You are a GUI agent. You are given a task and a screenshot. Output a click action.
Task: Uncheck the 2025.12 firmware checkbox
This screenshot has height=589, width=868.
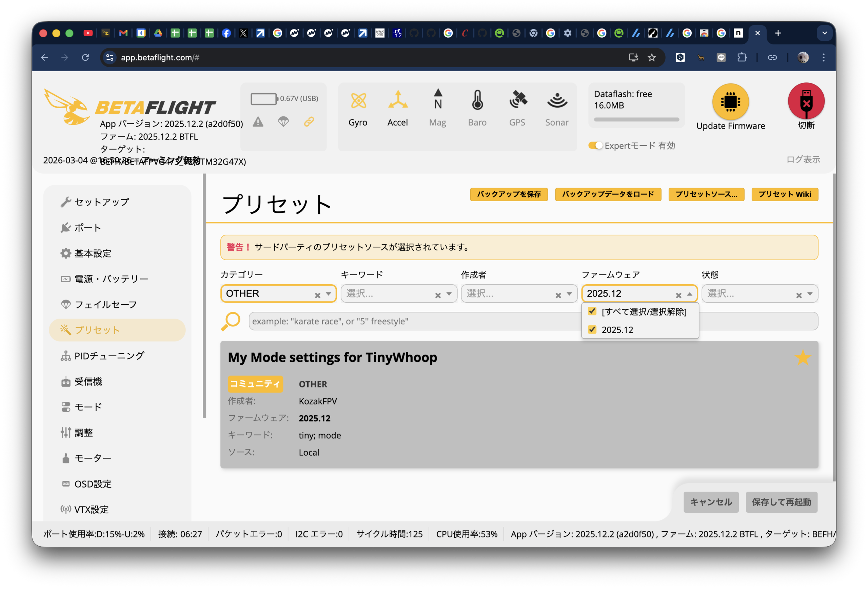tap(592, 329)
